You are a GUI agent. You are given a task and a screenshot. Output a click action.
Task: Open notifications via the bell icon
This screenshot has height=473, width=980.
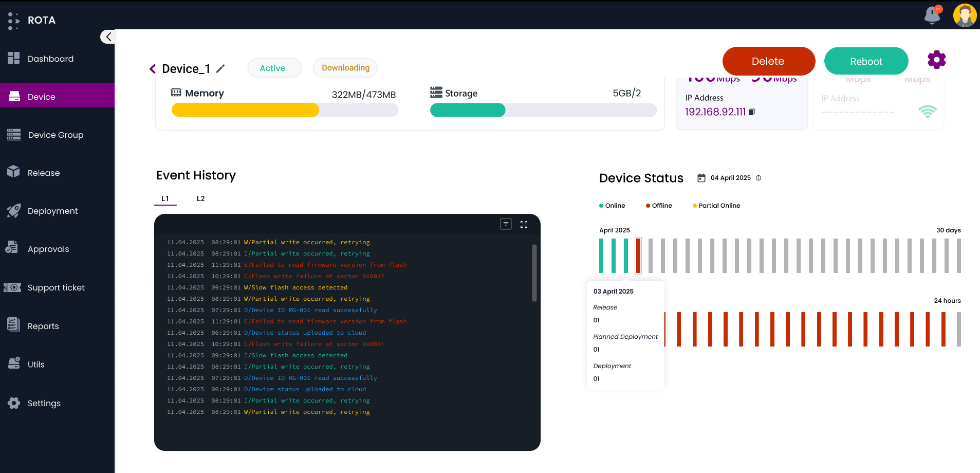coord(932,15)
